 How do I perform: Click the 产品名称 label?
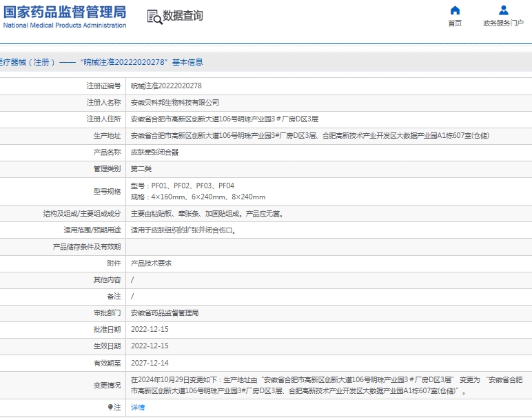pyautogui.click(x=108, y=152)
